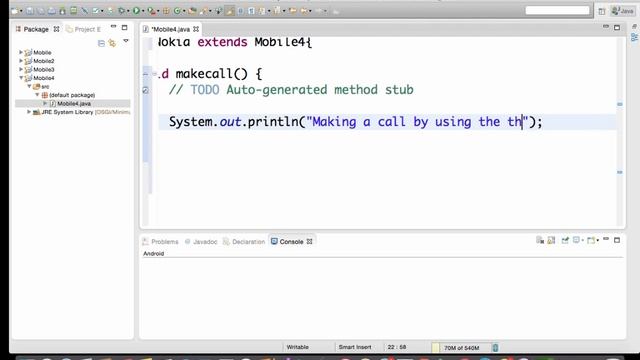Open the Android Virtual Device Manager icon
This screenshot has height=360, width=640.
pyautogui.click(x=73, y=11)
